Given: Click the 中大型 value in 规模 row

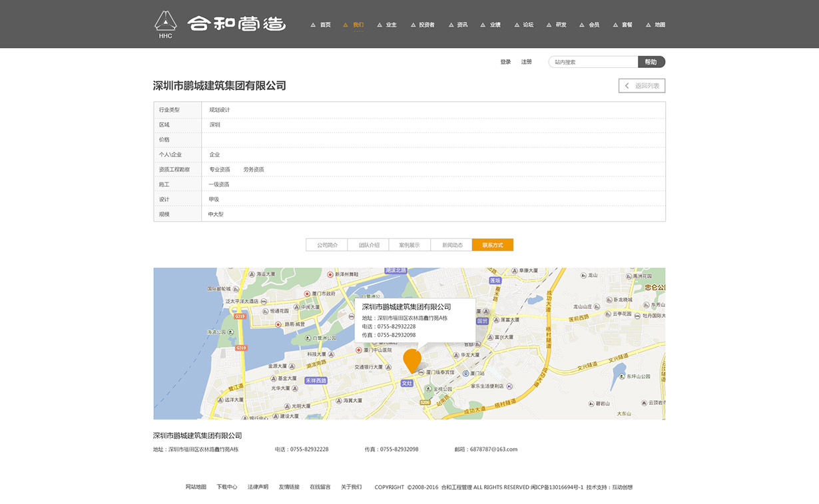Looking at the screenshot, I should (x=216, y=214).
